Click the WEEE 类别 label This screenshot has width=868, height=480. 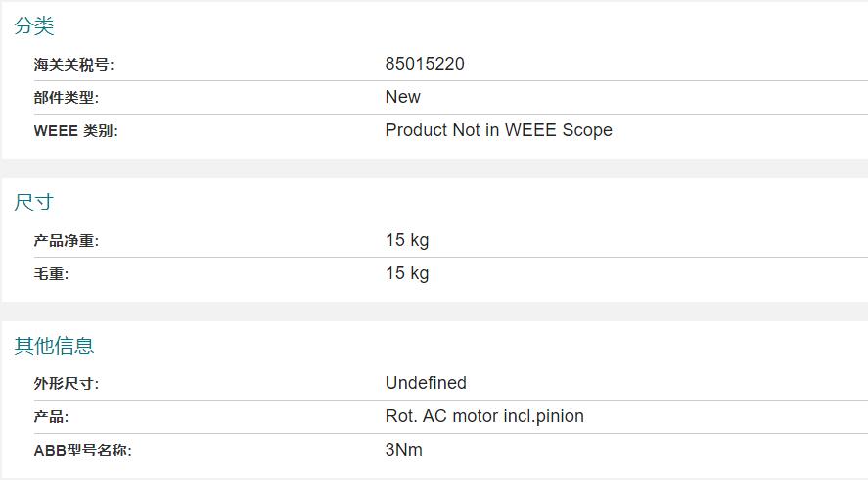tap(75, 131)
